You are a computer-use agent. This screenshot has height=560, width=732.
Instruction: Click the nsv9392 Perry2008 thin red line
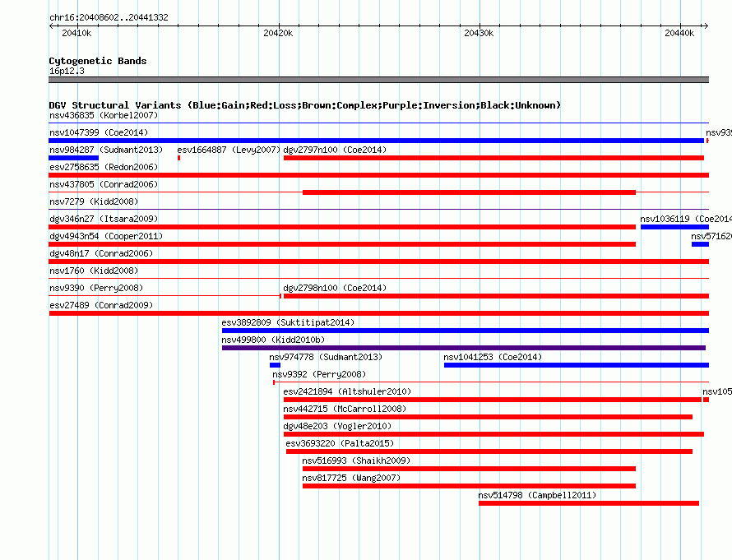491,382
